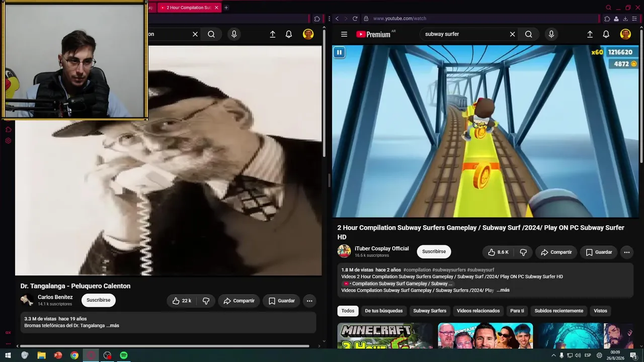Select the 'De tus búsquedas' chip
Viewport: 644px width, 362px height.
[384, 311]
